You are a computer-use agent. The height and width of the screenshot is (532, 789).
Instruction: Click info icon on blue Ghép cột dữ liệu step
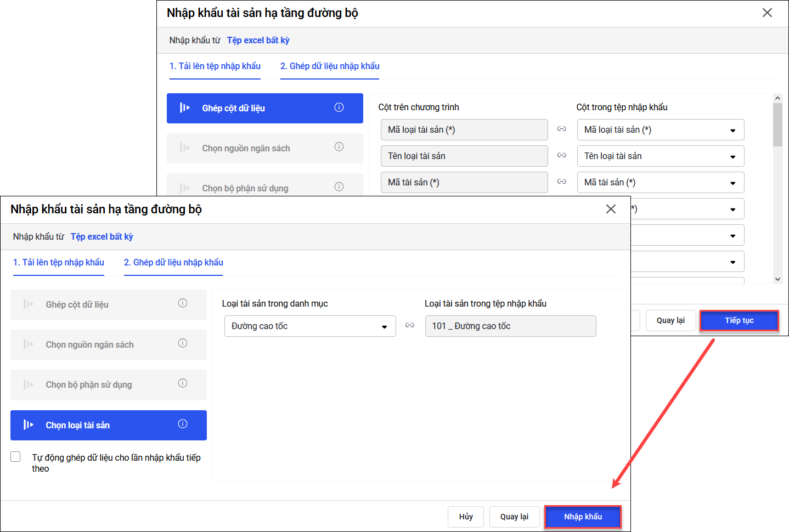click(x=339, y=107)
